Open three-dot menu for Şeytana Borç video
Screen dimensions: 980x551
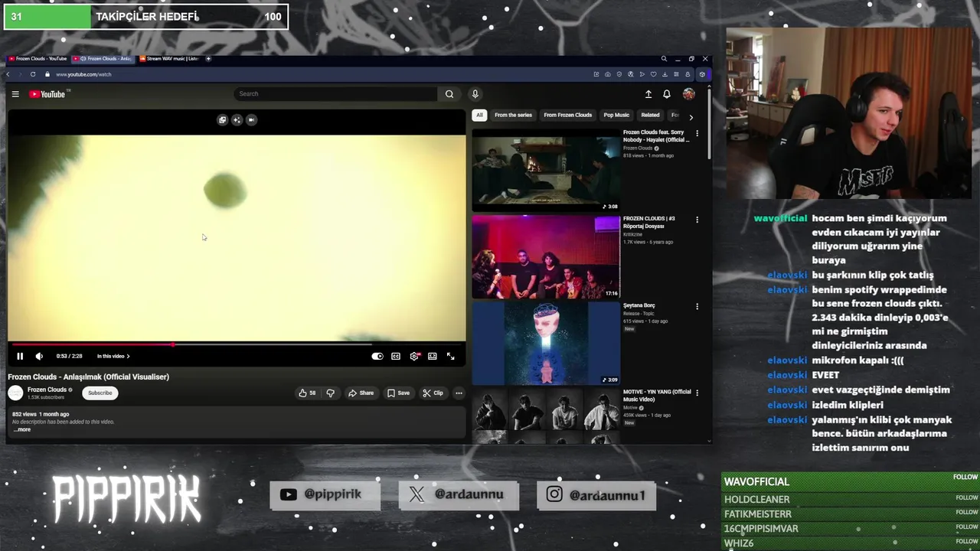(x=697, y=306)
